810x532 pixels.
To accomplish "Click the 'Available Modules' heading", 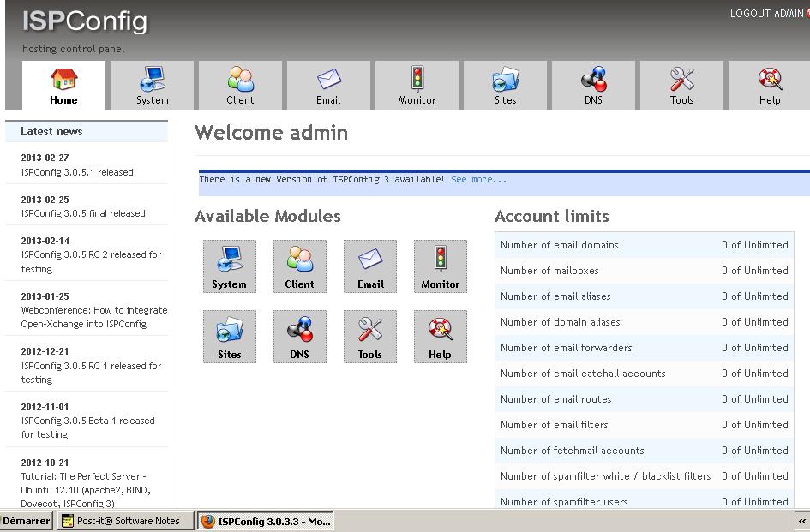I will point(267,216).
